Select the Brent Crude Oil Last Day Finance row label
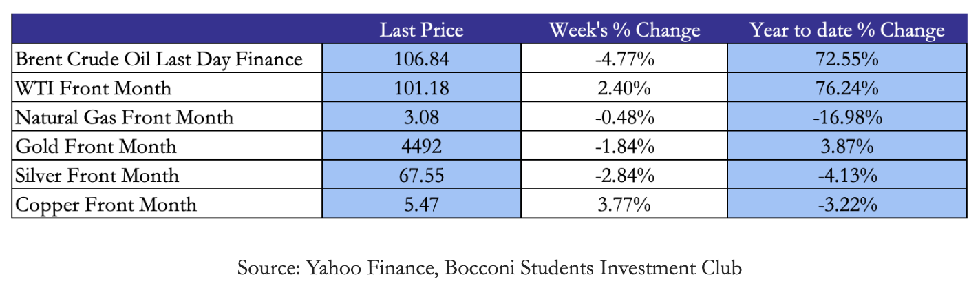Image resolution: width=980 pixels, height=288 pixels. [159, 59]
